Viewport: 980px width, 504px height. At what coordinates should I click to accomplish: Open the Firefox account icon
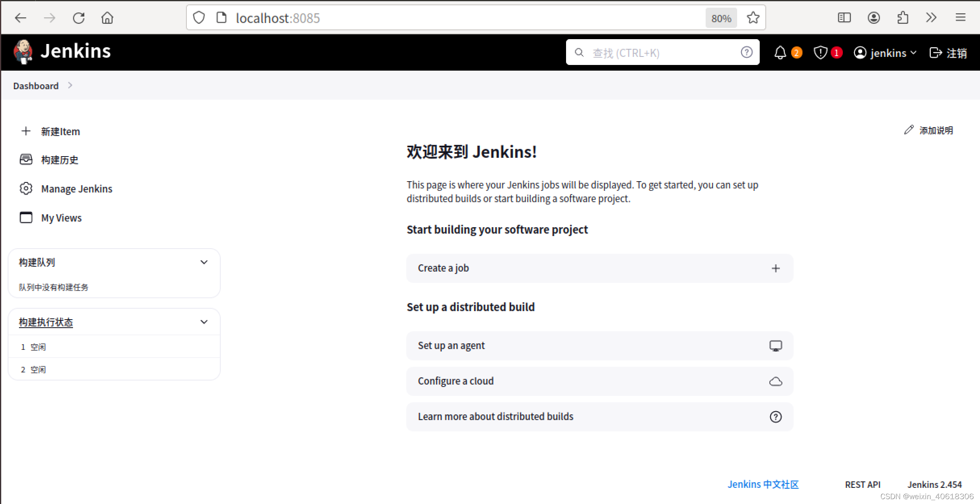[874, 18]
